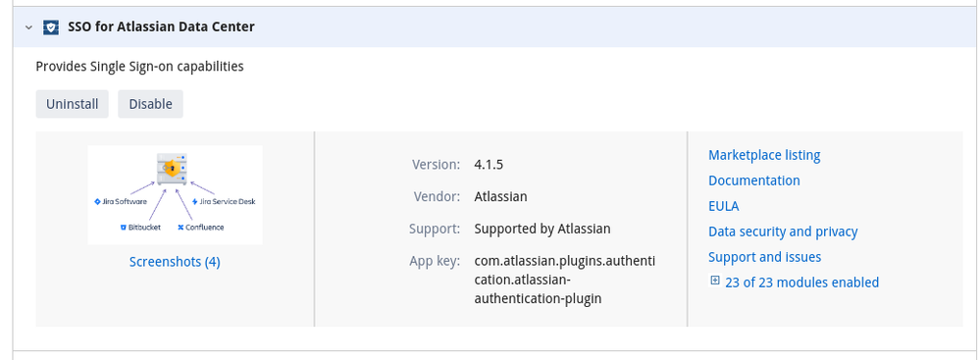Open the Screenshots (4) link
Screen dimensions: 980x360
[175, 262]
